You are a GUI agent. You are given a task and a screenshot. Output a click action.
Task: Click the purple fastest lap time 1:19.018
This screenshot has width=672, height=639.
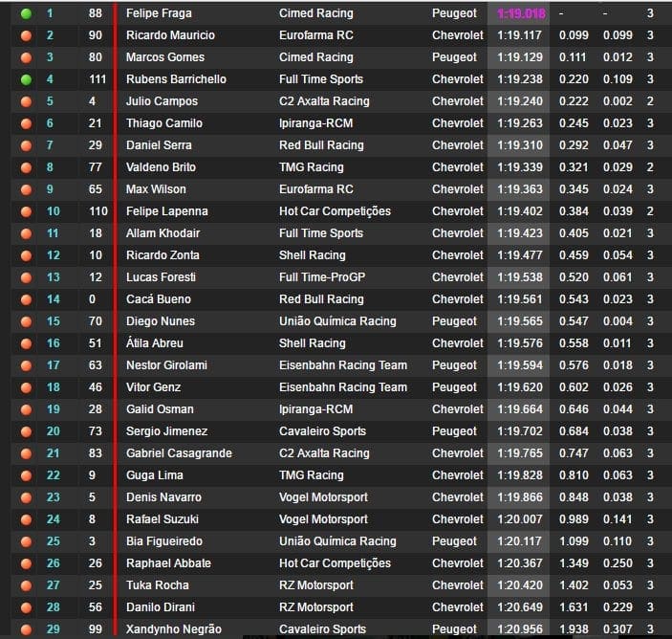tap(521, 13)
